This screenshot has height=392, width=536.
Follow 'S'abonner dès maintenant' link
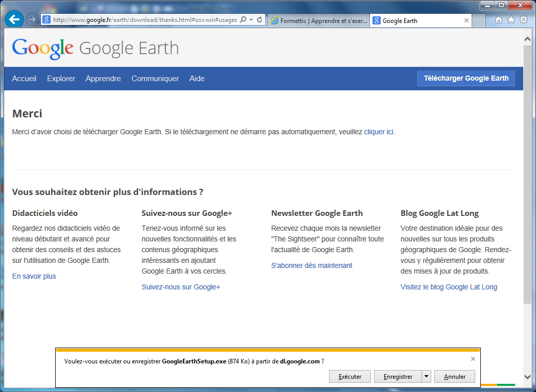[312, 265]
